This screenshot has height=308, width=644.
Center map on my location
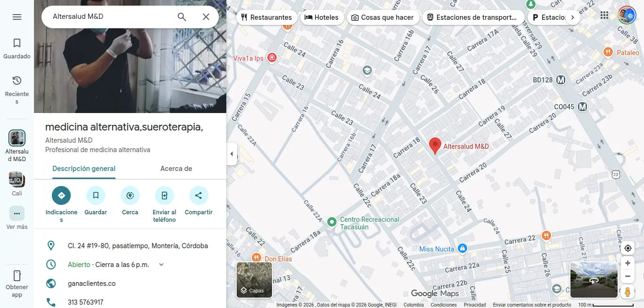[x=627, y=248]
